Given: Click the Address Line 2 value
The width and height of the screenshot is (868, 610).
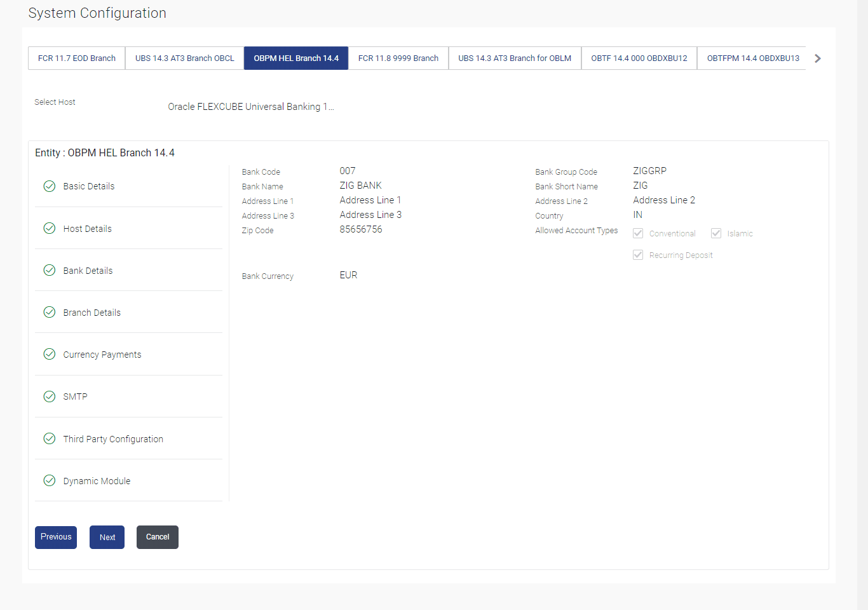Looking at the screenshot, I should [664, 200].
